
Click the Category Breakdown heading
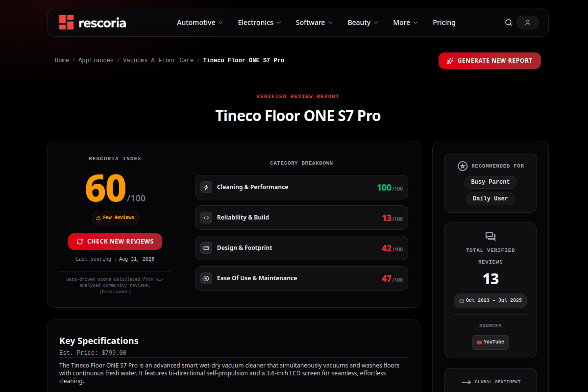tap(301, 163)
